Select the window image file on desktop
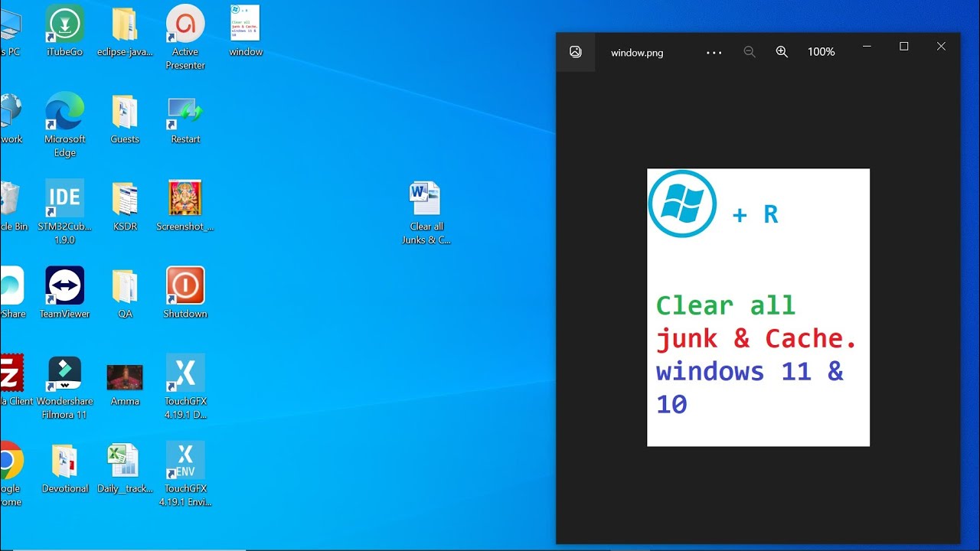The width and height of the screenshot is (980, 551). (x=245, y=31)
